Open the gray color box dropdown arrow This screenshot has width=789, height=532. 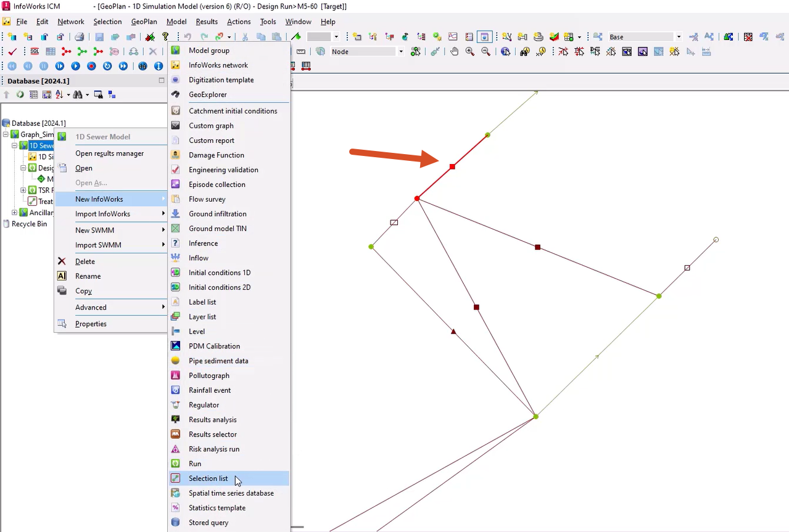(x=336, y=37)
